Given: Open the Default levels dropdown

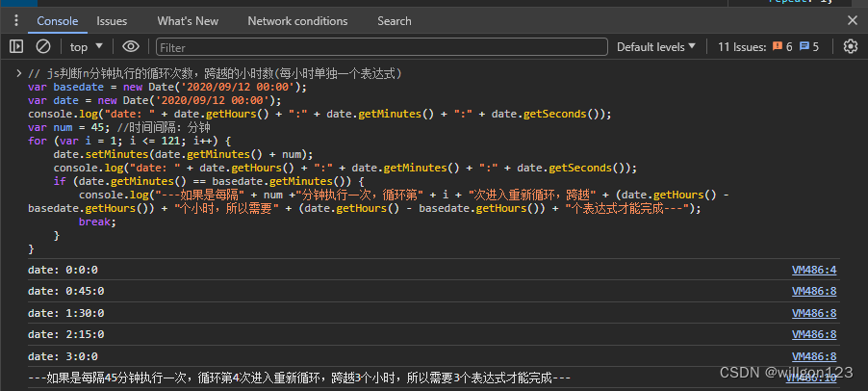Looking at the screenshot, I should pyautogui.click(x=656, y=47).
